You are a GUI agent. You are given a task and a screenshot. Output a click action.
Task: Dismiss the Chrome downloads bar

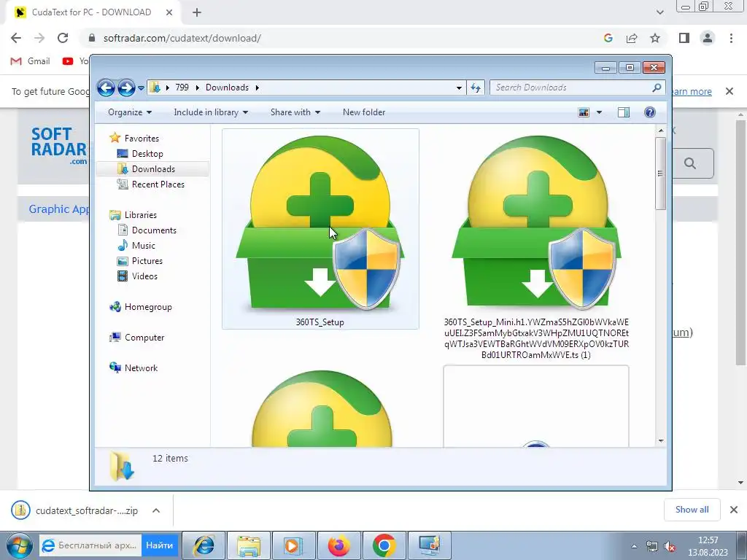coord(734,510)
